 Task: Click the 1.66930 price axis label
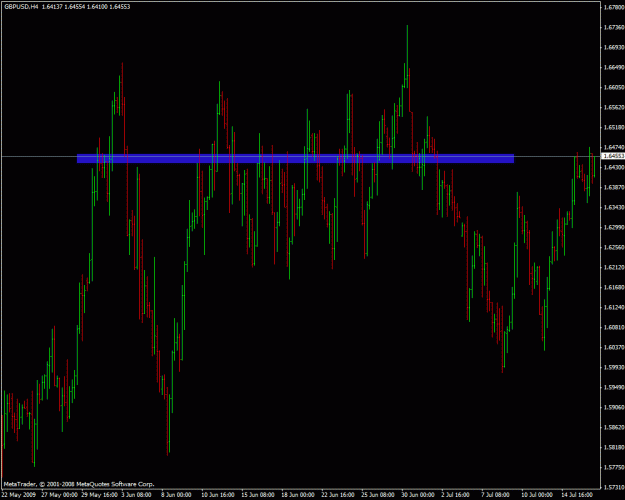[x=614, y=47]
